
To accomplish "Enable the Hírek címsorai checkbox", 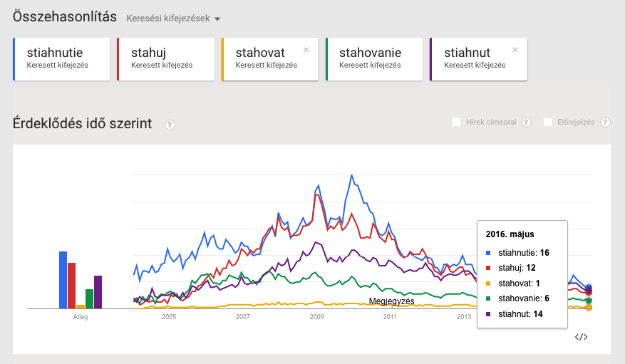I will (456, 123).
